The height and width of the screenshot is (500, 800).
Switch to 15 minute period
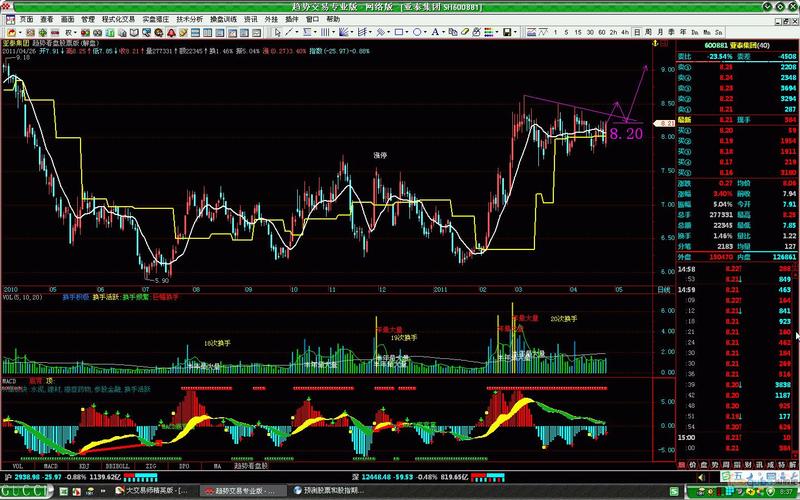click(x=578, y=32)
